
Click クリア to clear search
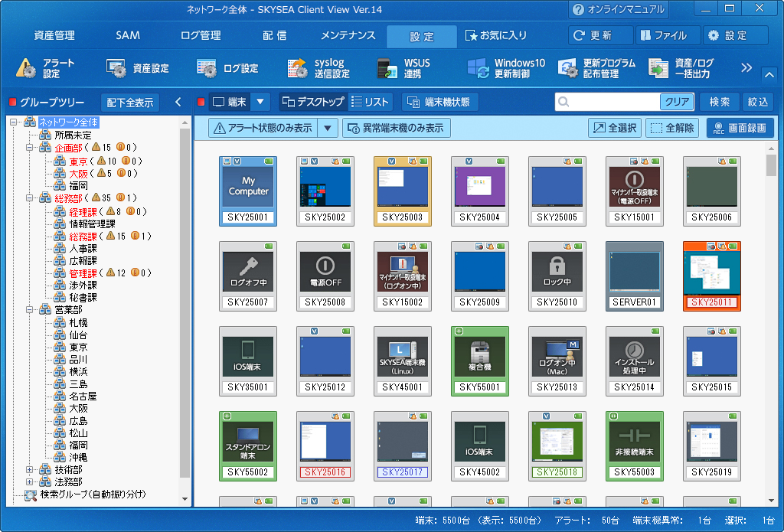click(x=677, y=102)
